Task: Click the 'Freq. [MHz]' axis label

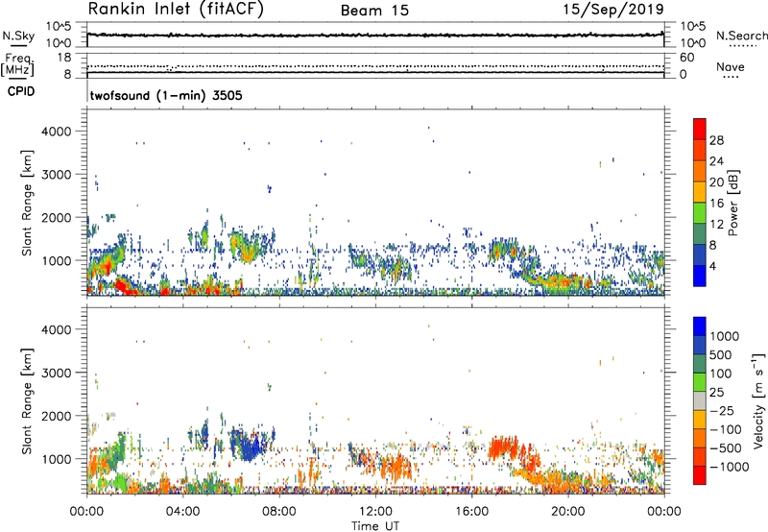Action: [x=17, y=64]
